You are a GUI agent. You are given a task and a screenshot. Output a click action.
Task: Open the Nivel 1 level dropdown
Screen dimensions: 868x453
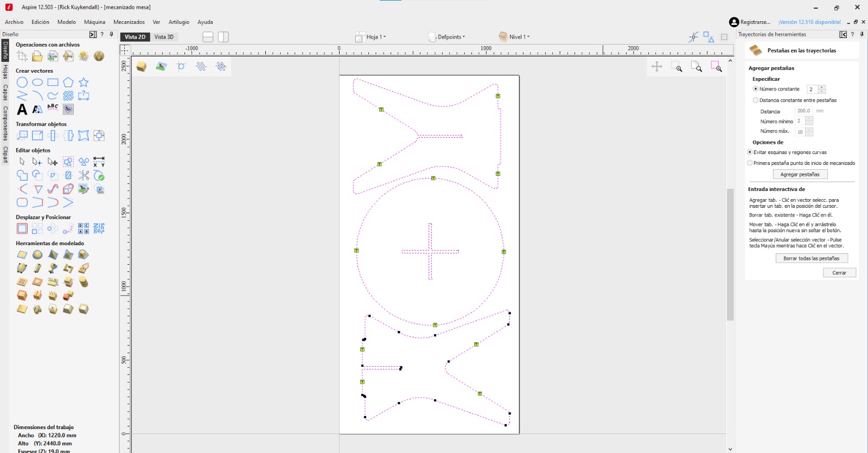514,37
